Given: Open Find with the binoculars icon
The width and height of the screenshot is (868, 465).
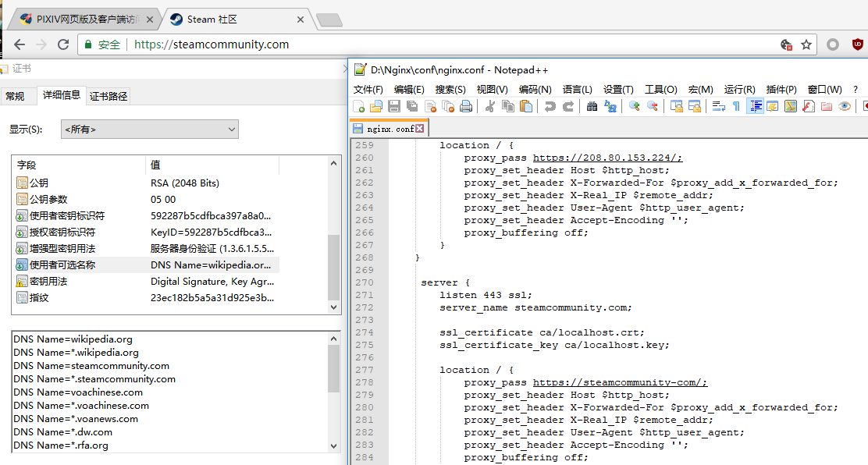Looking at the screenshot, I should point(592,106).
